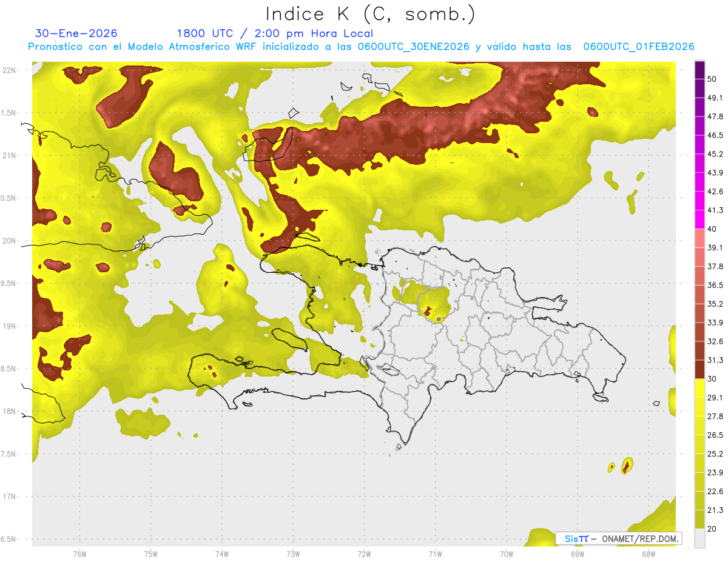Click the title 'Indice K (C, somb.)'

(x=370, y=14)
